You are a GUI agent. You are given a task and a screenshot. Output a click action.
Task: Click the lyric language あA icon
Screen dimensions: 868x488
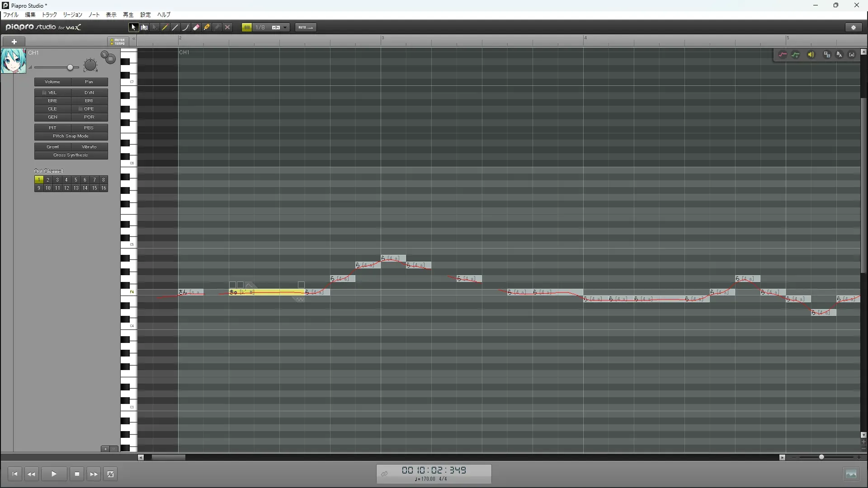(840, 55)
